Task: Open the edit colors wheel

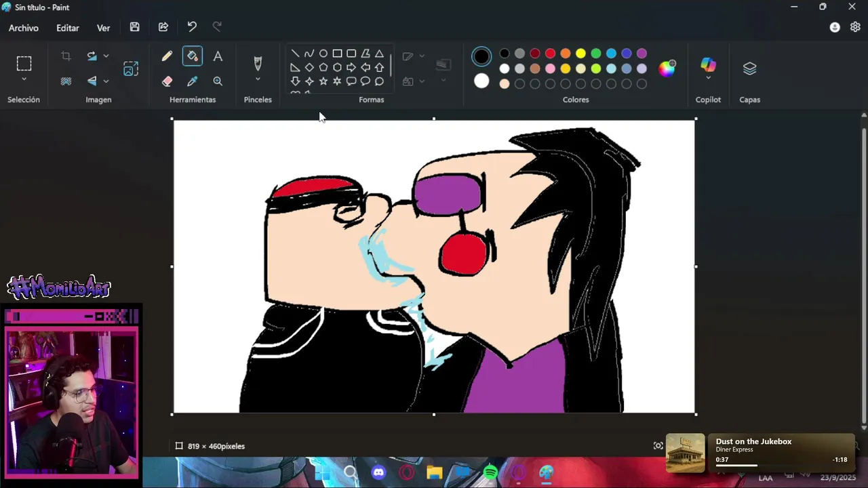Action: pyautogui.click(x=667, y=68)
